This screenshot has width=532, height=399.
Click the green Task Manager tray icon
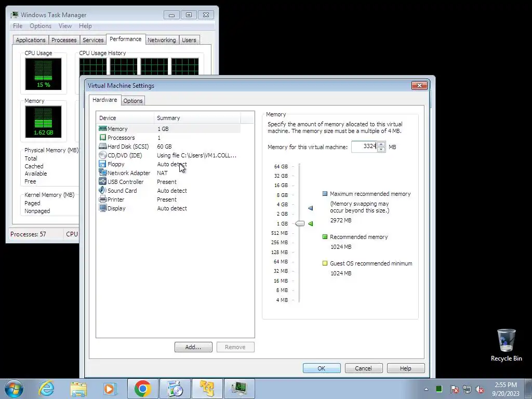coord(439,389)
